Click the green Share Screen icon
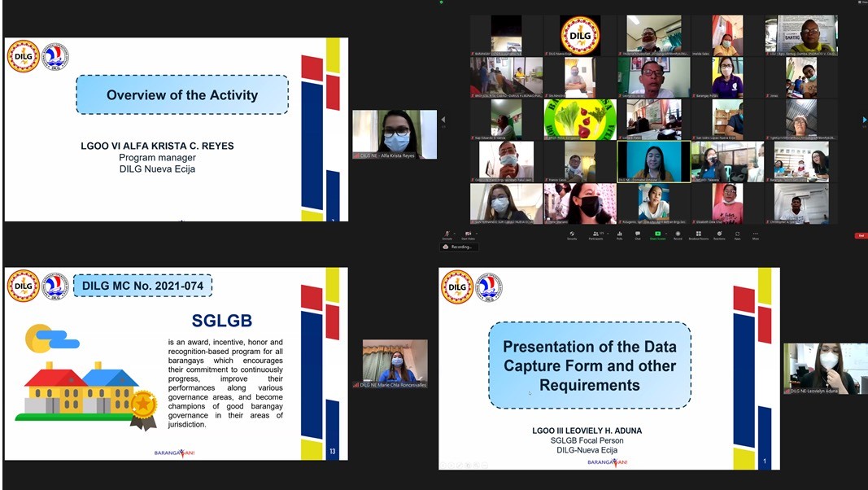Viewport: 868px width, 490px height. [x=657, y=234]
